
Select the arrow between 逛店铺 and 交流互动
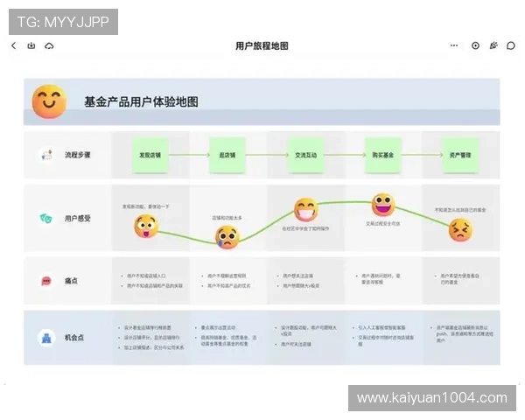[x=267, y=155]
